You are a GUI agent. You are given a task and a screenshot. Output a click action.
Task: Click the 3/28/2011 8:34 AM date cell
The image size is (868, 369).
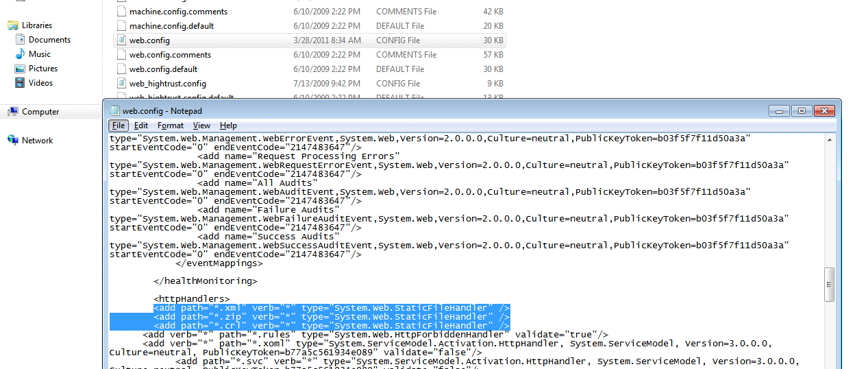[x=327, y=40]
